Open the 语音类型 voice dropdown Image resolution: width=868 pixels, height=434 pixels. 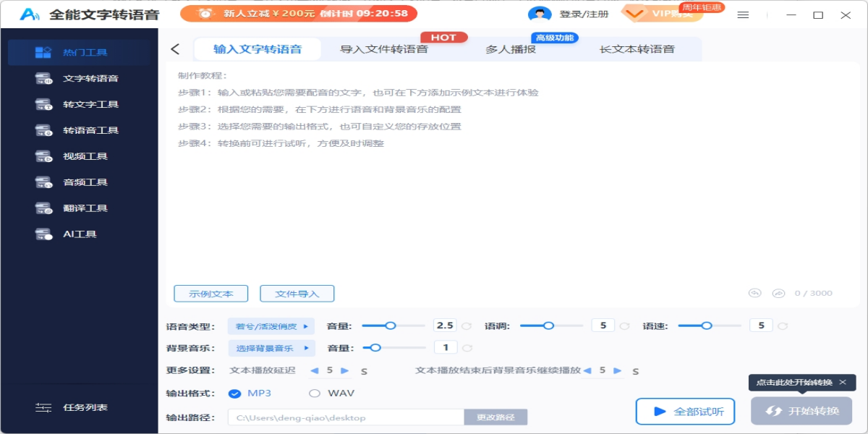[272, 326]
